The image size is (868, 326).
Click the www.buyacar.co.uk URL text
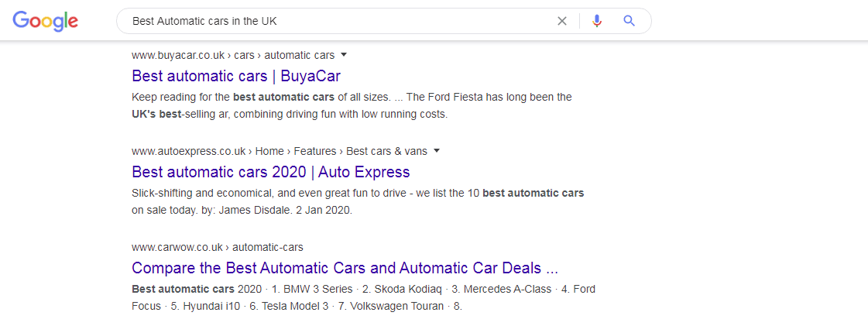tap(178, 55)
